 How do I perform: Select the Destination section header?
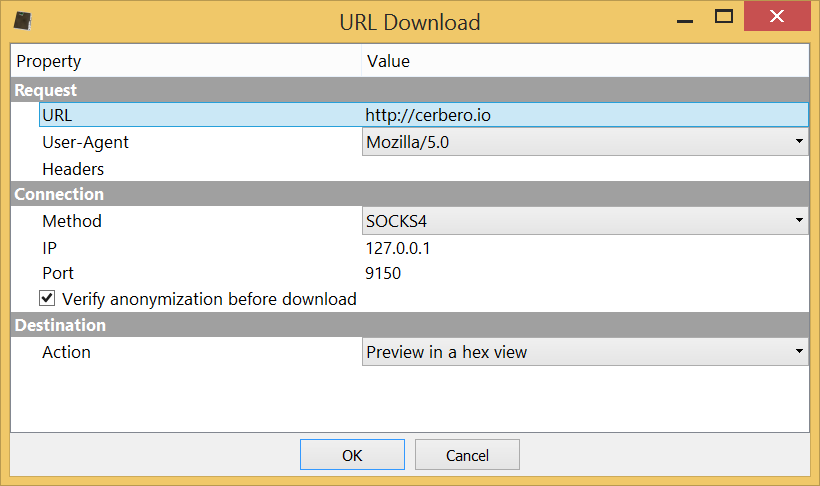coord(410,325)
